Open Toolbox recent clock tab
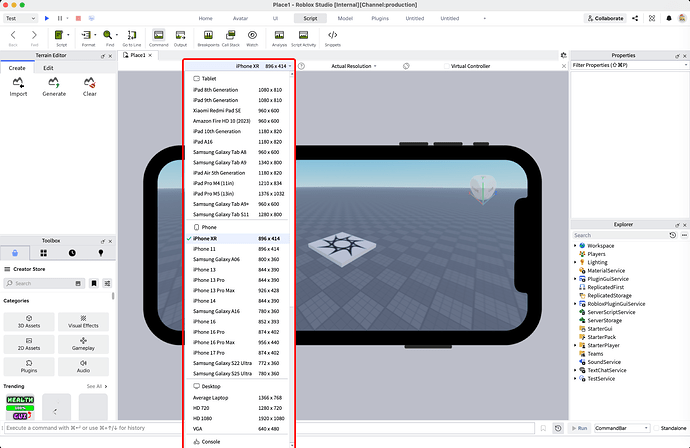 pos(72,253)
